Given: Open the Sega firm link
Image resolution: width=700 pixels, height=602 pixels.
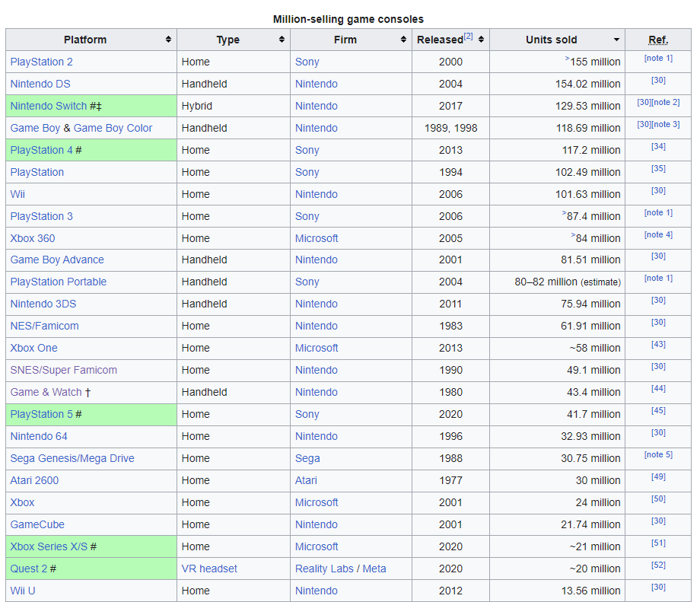Looking at the screenshot, I should pos(307,458).
